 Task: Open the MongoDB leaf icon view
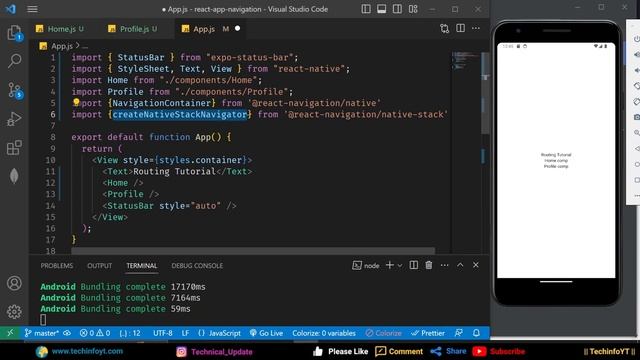[14, 176]
